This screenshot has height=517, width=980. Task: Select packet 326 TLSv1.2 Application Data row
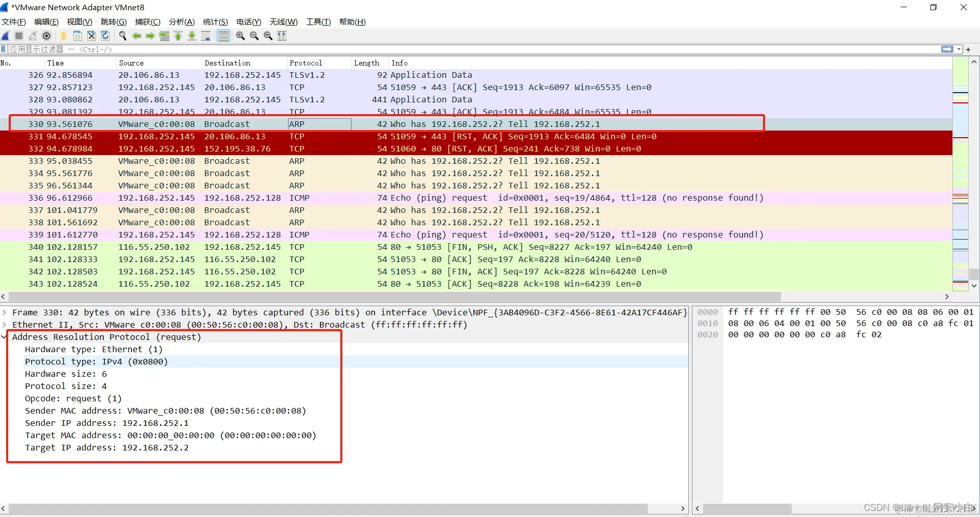[x=476, y=75]
